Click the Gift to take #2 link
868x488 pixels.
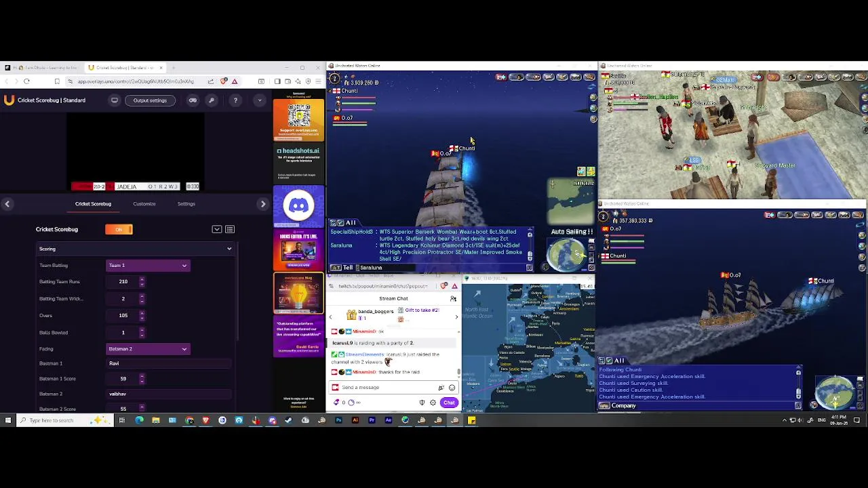pyautogui.click(x=422, y=310)
